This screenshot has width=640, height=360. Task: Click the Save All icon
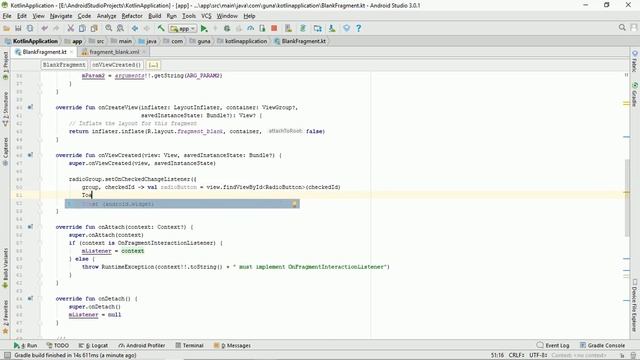pos(18,28)
